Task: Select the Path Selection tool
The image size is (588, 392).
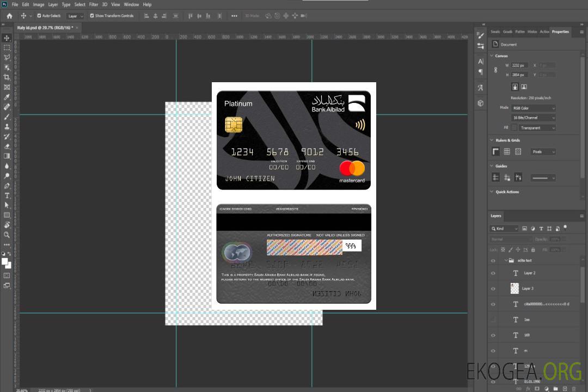Action: coord(7,205)
